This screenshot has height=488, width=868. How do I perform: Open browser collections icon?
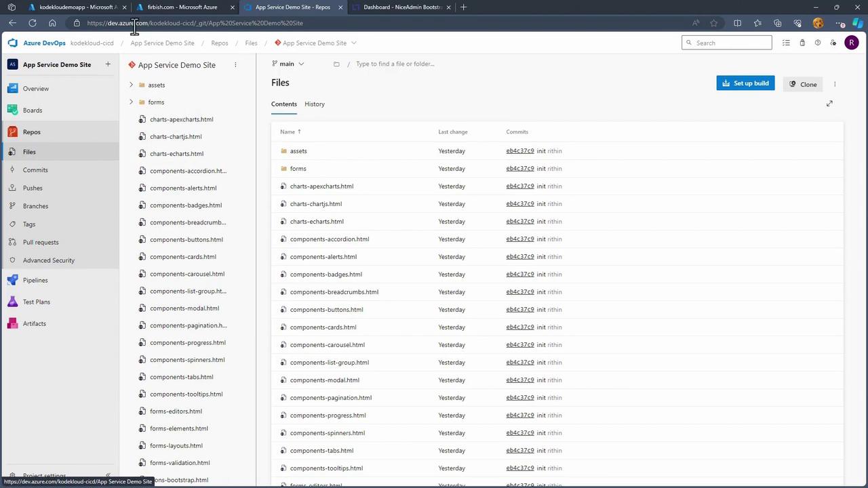tap(777, 23)
